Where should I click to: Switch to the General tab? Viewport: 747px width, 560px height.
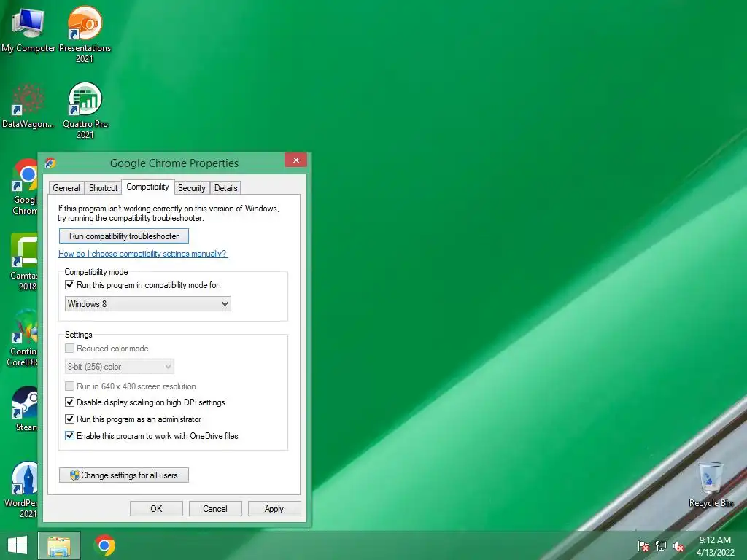click(66, 187)
